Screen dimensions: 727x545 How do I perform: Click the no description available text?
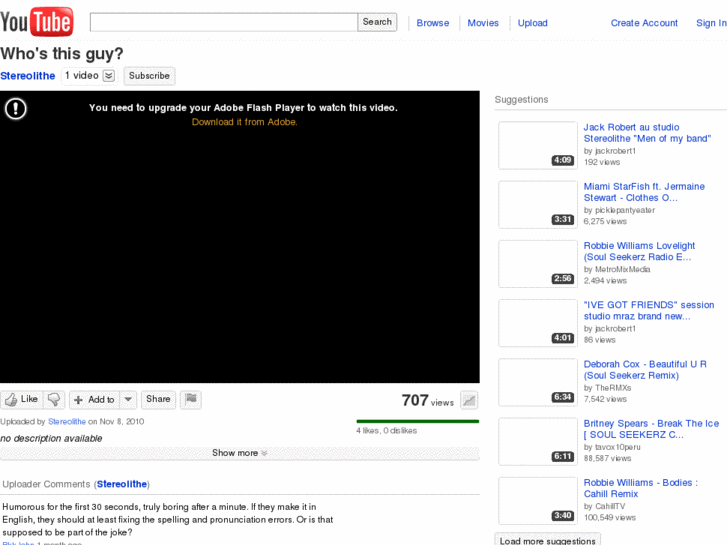[51, 438]
